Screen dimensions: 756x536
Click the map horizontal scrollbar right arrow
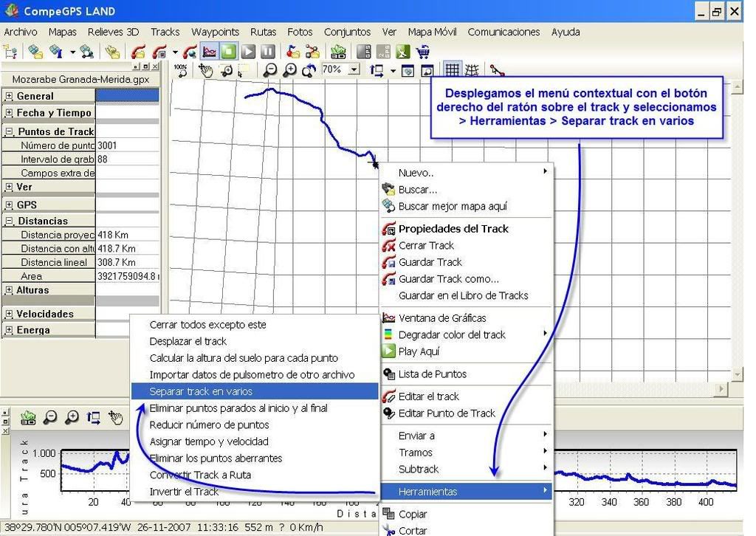pos(721,388)
